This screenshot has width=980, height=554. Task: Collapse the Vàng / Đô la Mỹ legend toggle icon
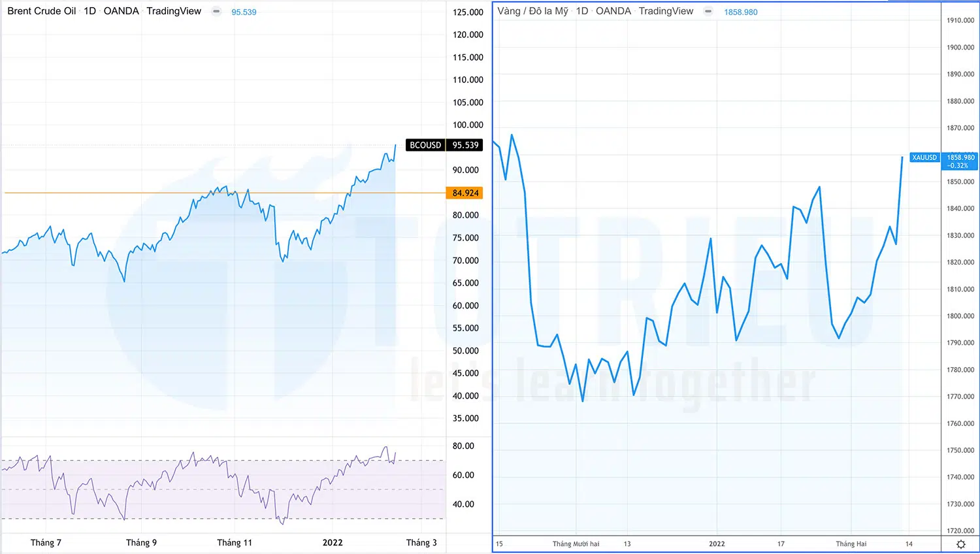pos(708,11)
